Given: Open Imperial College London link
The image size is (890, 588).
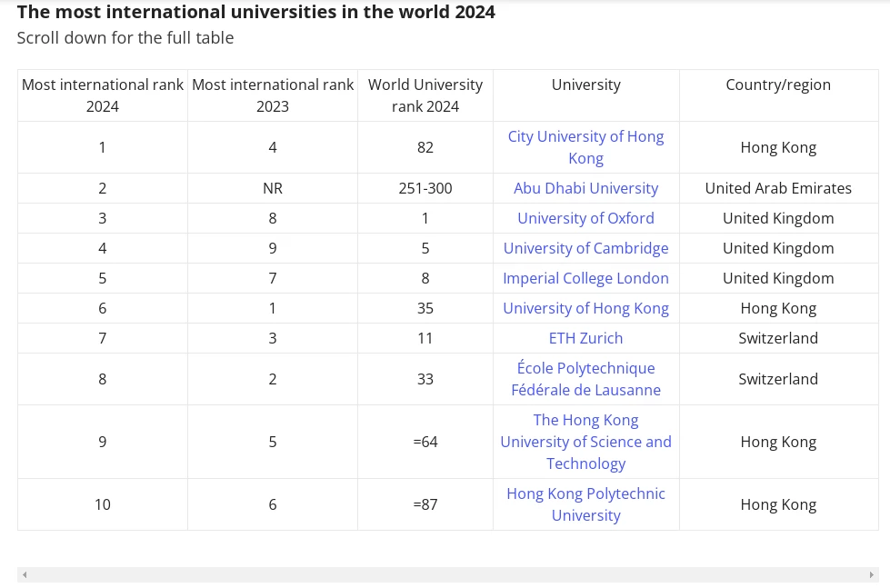Looking at the screenshot, I should click(585, 278).
